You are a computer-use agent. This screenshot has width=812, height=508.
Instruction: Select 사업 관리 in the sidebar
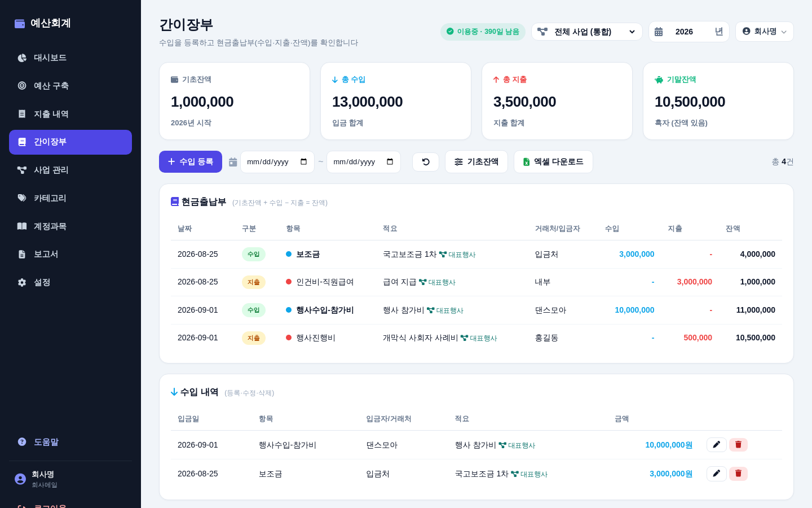pyautogui.click(x=70, y=170)
